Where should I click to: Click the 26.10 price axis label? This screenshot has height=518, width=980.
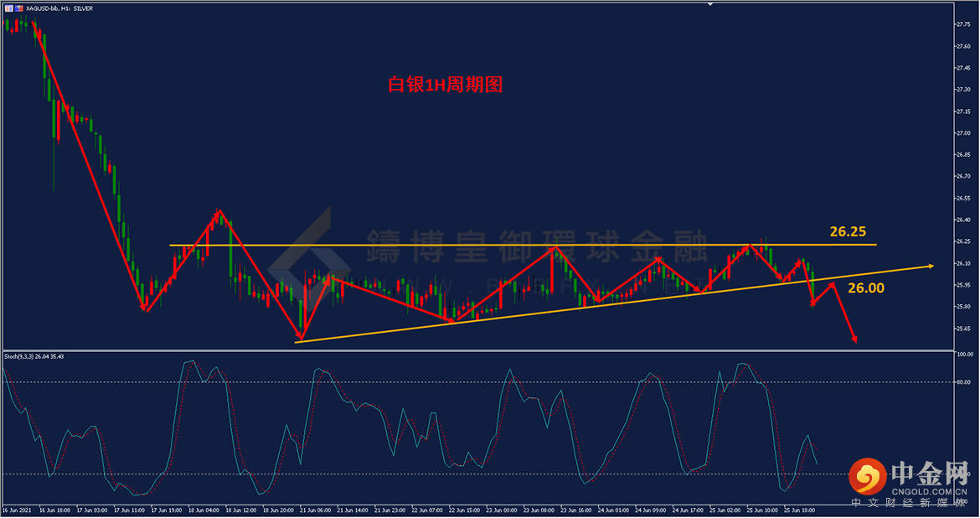[963, 263]
